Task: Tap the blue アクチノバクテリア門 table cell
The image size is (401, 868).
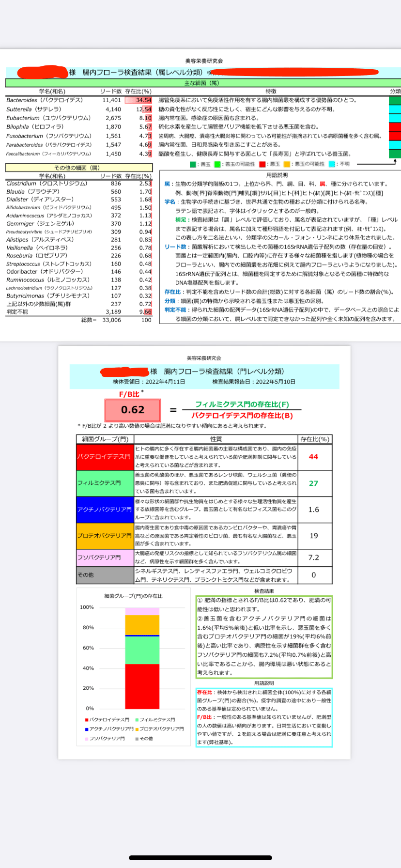Action: [105, 510]
